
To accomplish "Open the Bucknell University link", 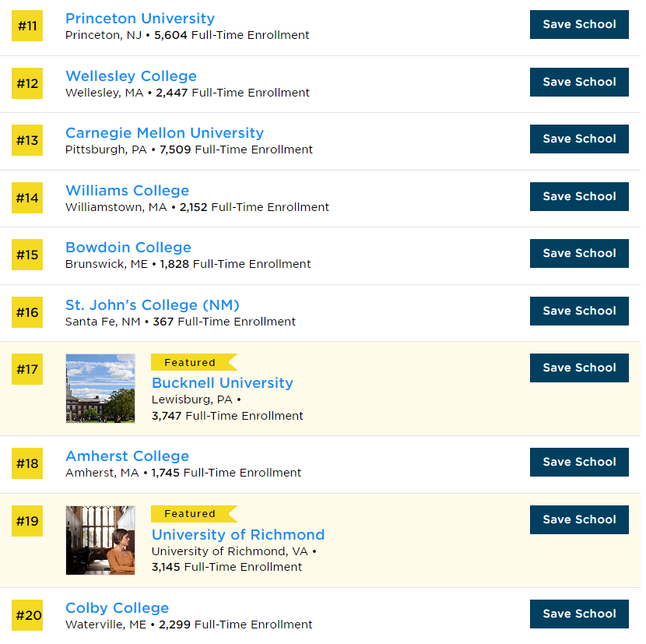I will pos(223,383).
